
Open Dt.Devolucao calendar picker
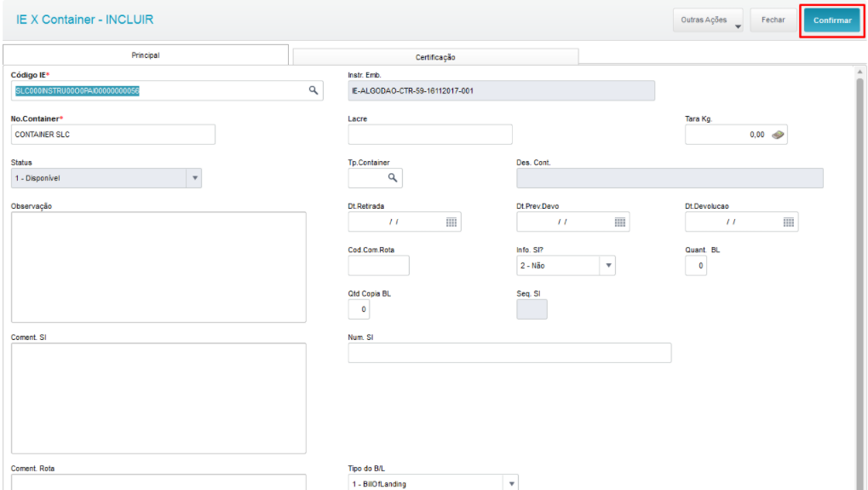(x=789, y=222)
